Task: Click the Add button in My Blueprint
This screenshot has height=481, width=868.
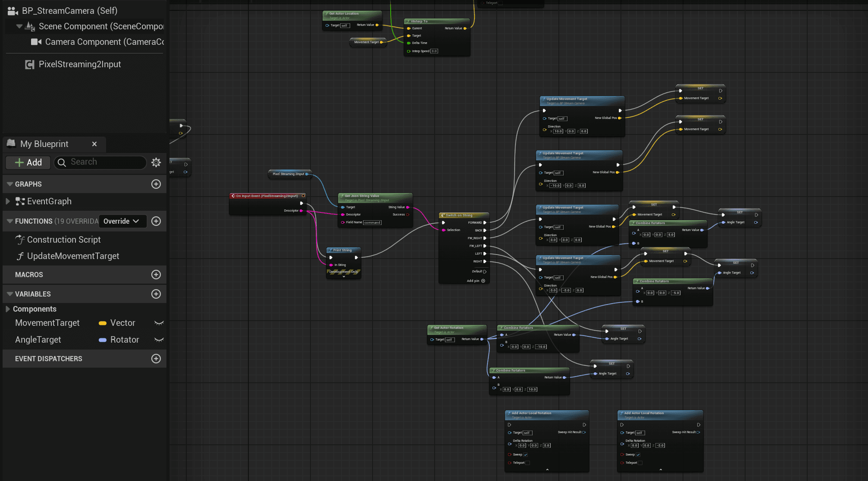Action: click(28, 162)
